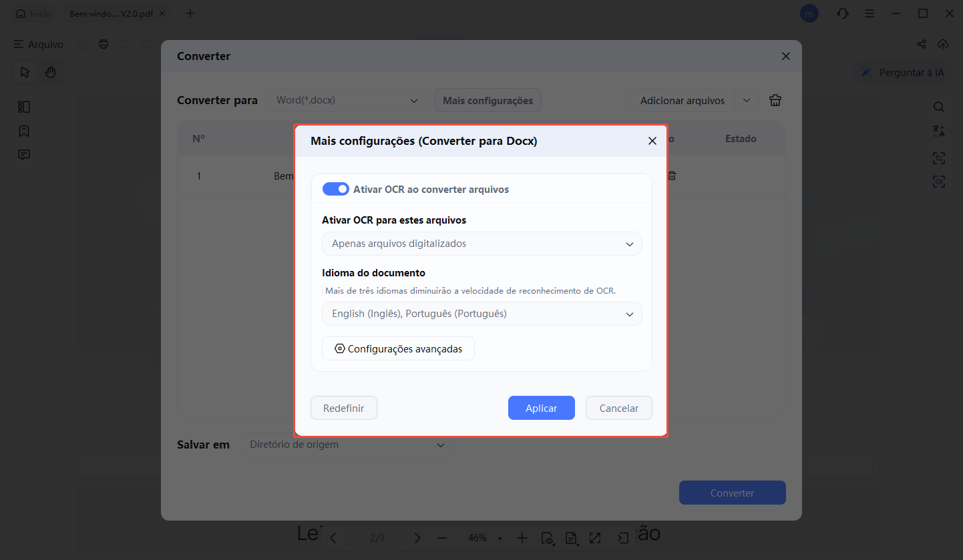Open the document search

tap(939, 106)
